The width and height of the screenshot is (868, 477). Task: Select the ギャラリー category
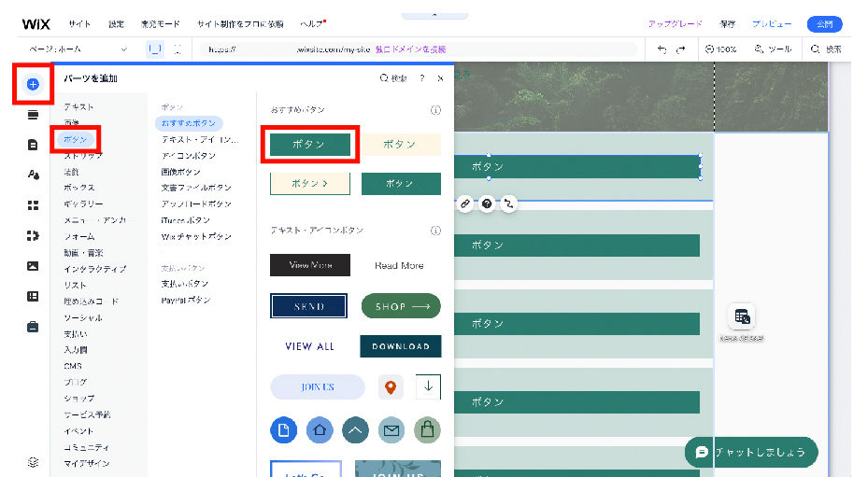83,204
